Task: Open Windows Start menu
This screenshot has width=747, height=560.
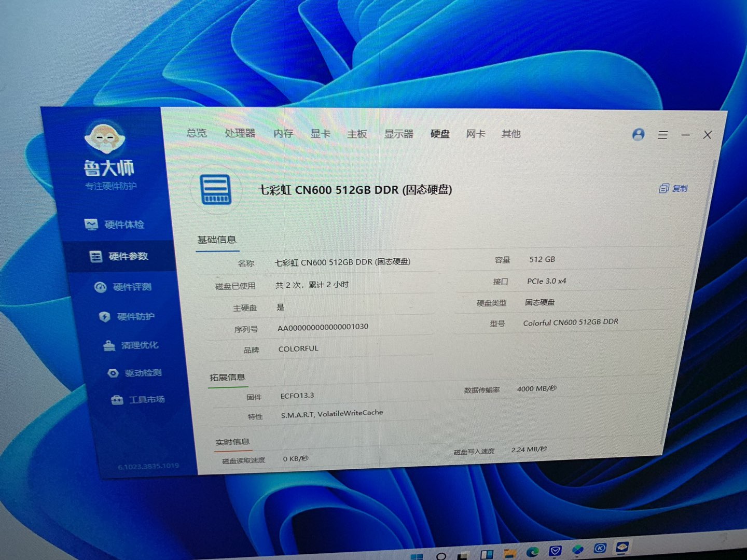Action: coord(417,556)
